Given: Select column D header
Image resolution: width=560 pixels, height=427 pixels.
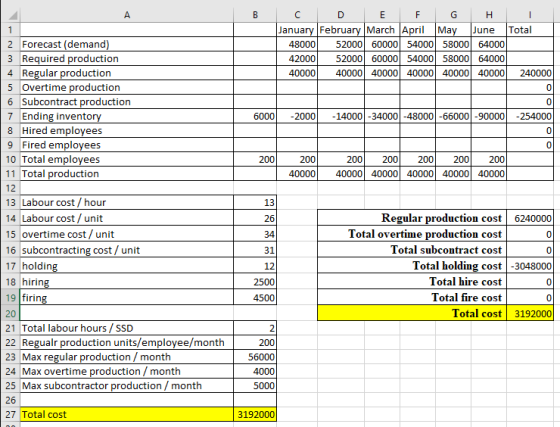Looking at the screenshot, I should tap(341, 15).
